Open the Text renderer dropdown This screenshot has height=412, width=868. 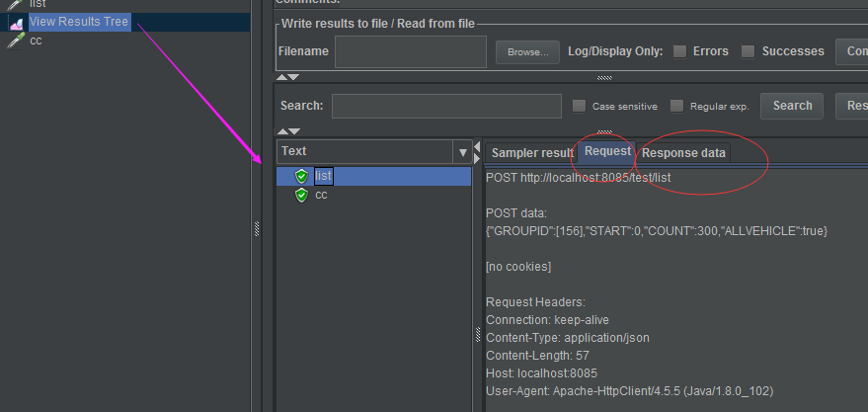(x=463, y=152)
